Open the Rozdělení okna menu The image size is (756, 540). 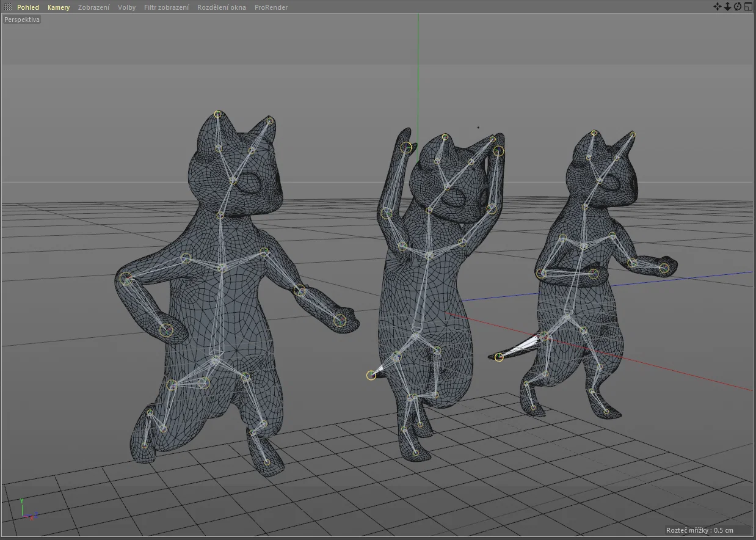tap(221, 7)
